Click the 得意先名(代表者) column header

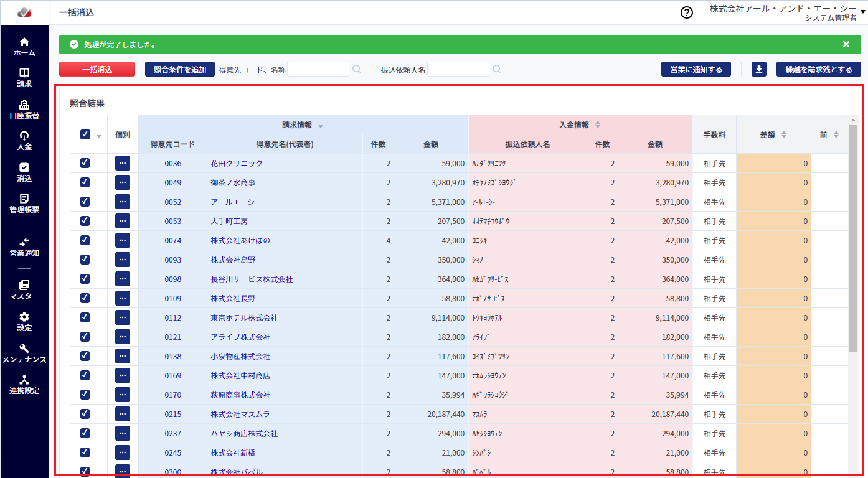[x=285, y=144]
